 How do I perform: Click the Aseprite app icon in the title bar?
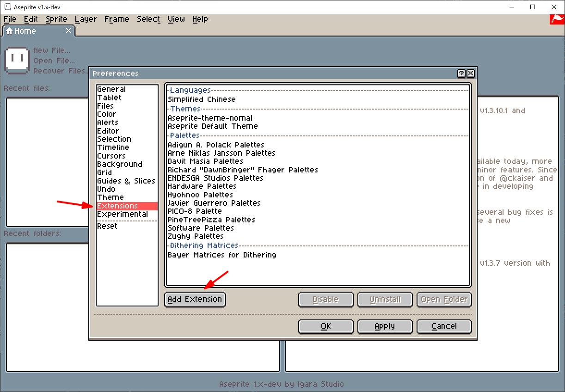[7, 7]
